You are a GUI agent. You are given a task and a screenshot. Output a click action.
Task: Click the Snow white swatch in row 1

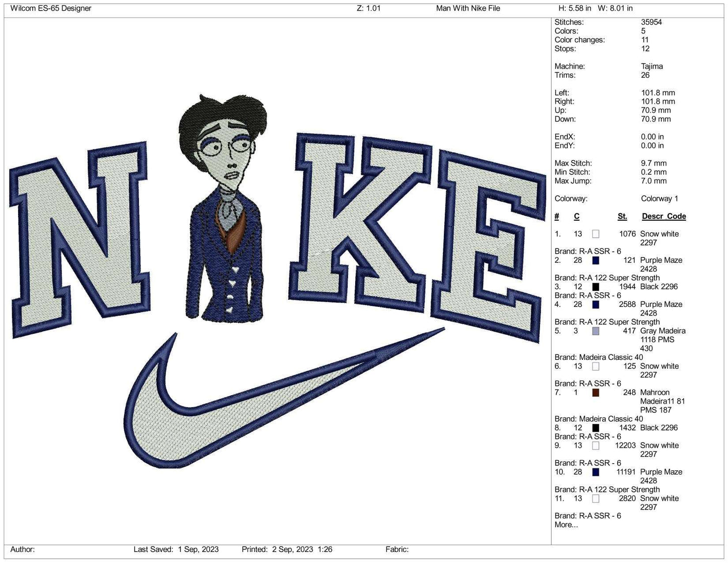tap(595, 234)
